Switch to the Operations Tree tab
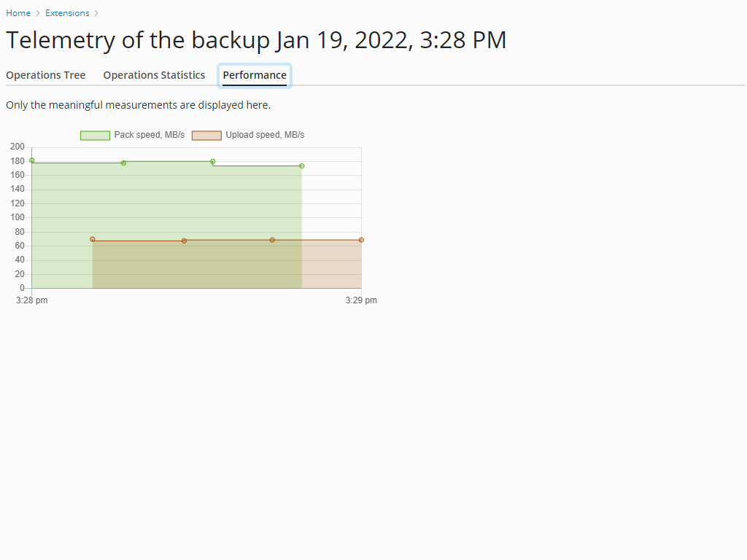 [x=45, y=74]
